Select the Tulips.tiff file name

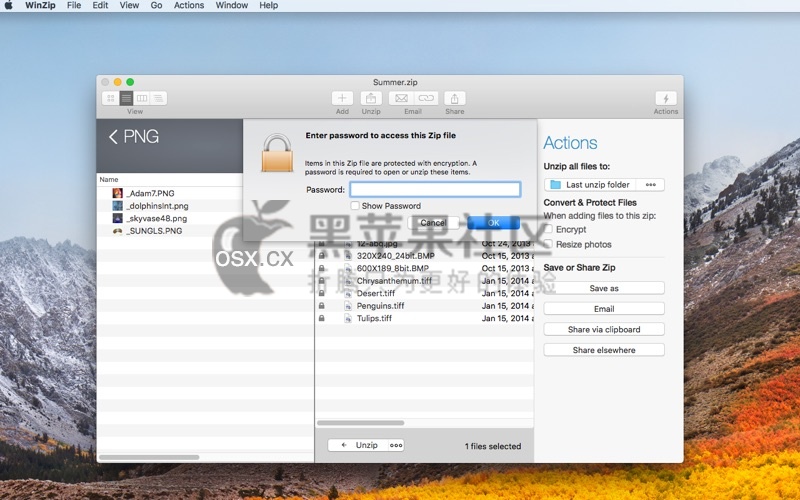coord(374,318)
